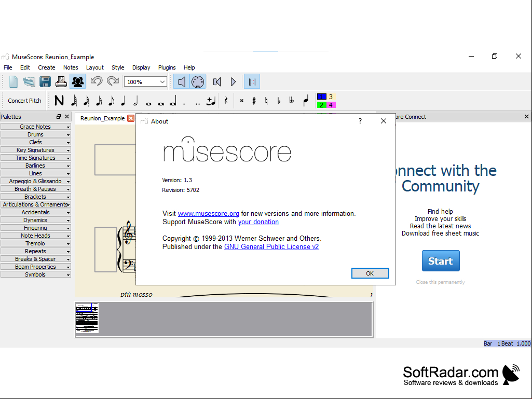The height and width of the screenshot is (399, 532).
Task: Select the 64th note duration
Action: click(74, 101)
